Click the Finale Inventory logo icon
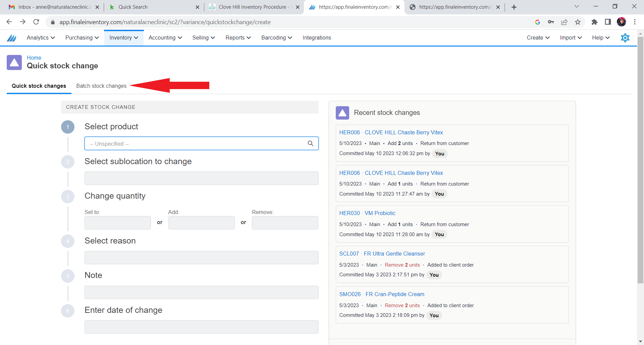 click(12, 38)
